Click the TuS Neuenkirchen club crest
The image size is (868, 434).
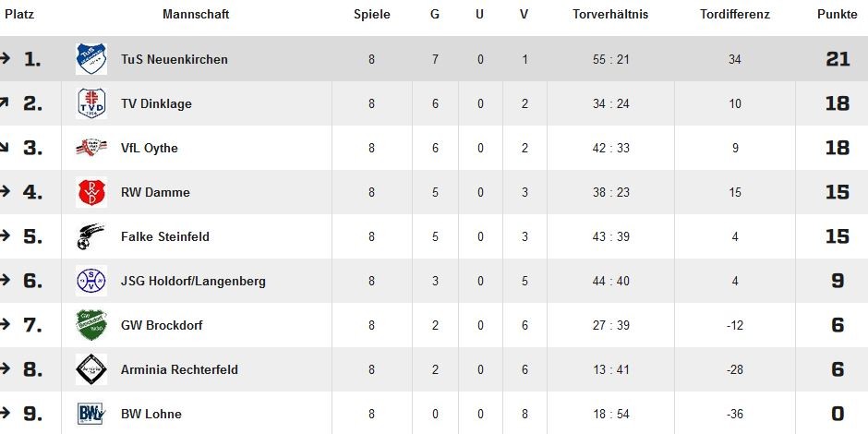pos(91,59)
